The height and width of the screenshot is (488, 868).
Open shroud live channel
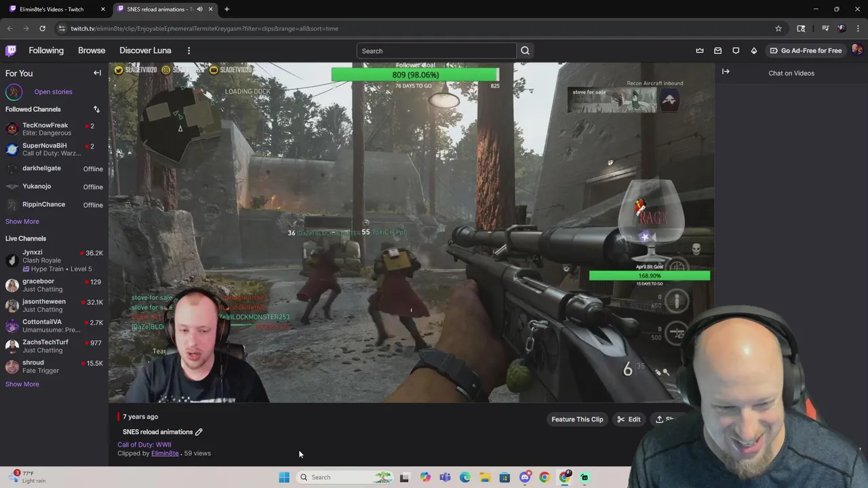click(54, 367)
